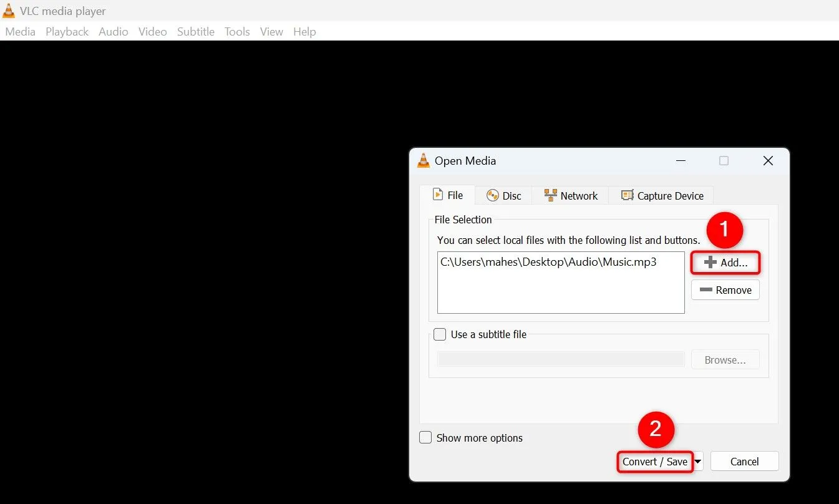Open the Media menu
839x504 pixels.
point(21,32)
